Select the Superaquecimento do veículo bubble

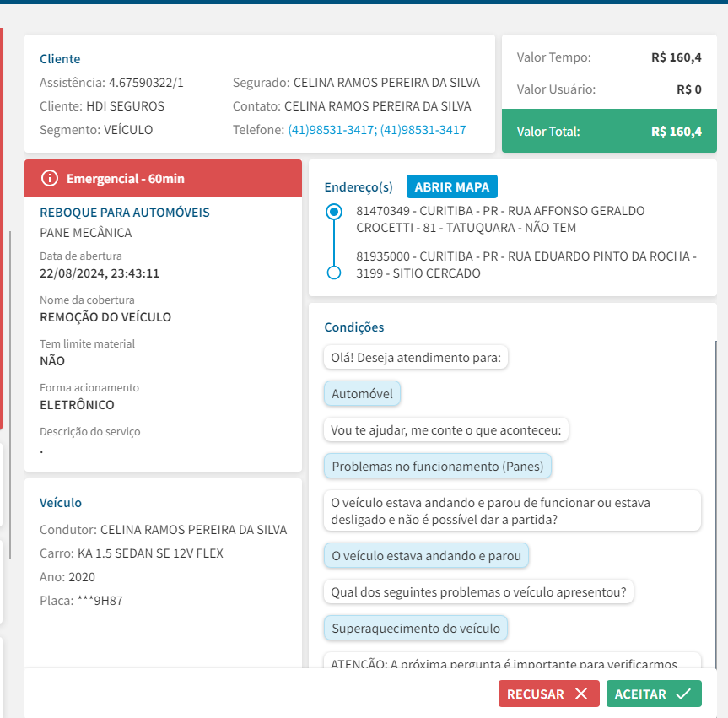tap(416, 628)
